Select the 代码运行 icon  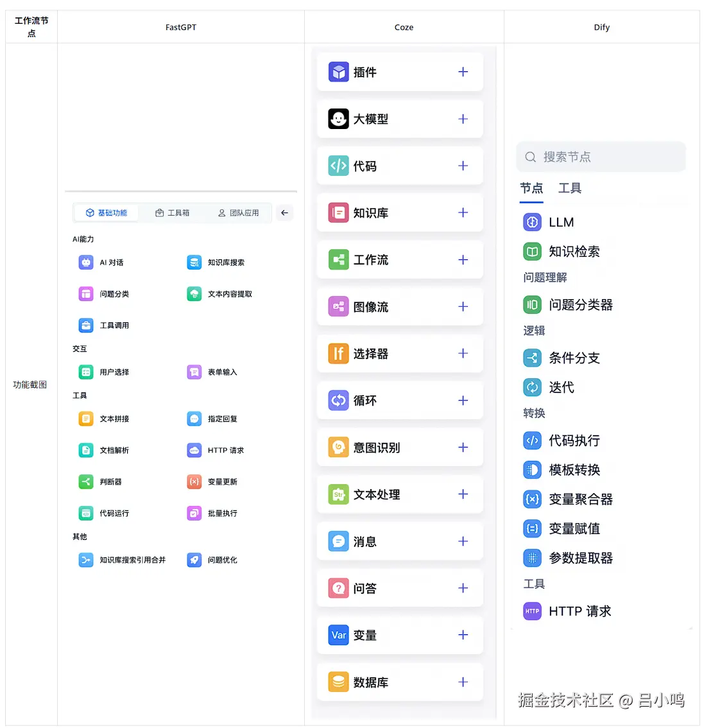pos(86,514)
